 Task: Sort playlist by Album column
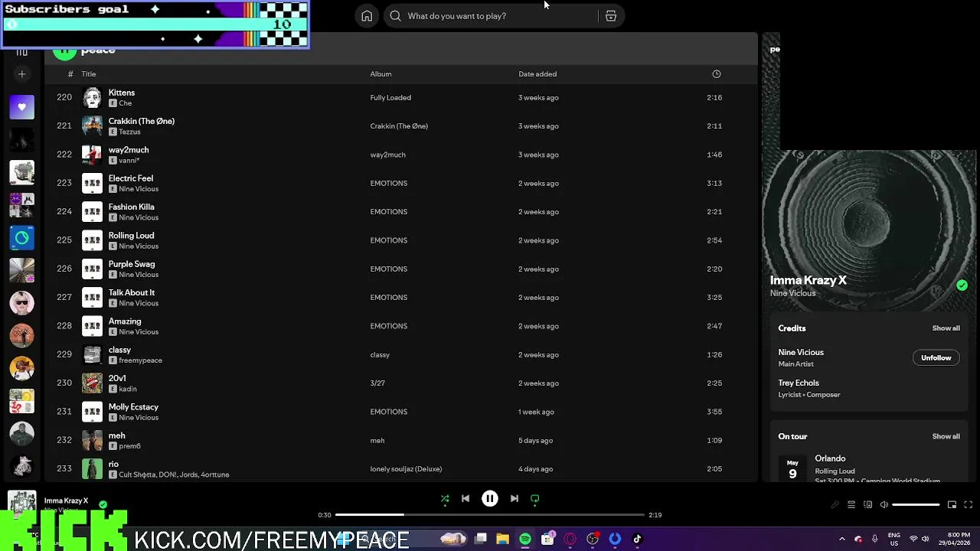[381, 74]
